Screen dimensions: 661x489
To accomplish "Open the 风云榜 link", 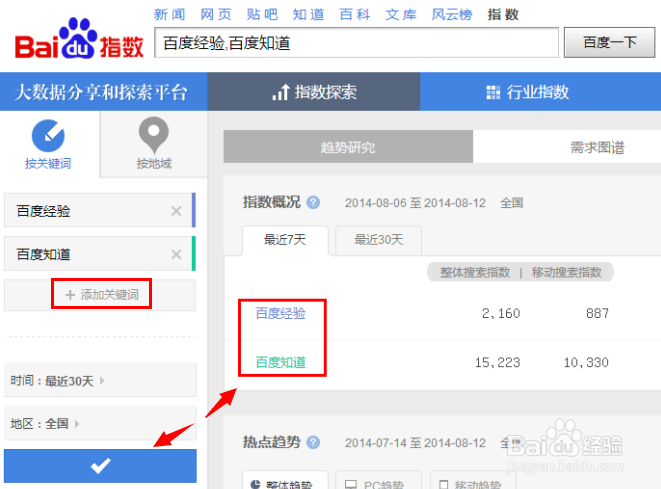I will [x=451, y=15].
